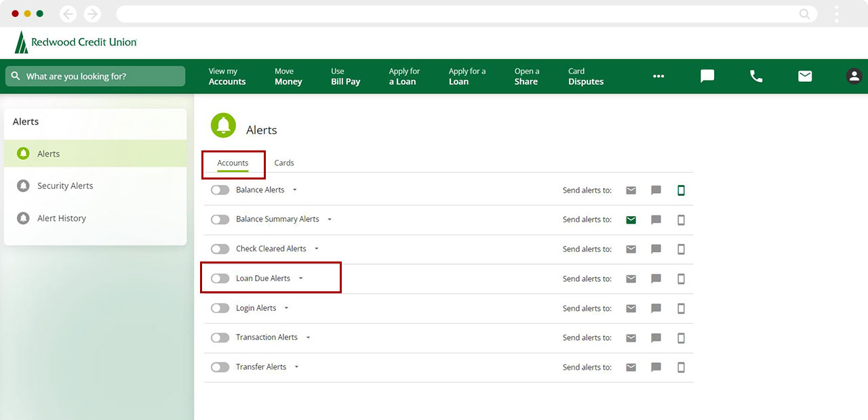Open the user profile avatar icon
868x420 pixels.
(854, 77)
